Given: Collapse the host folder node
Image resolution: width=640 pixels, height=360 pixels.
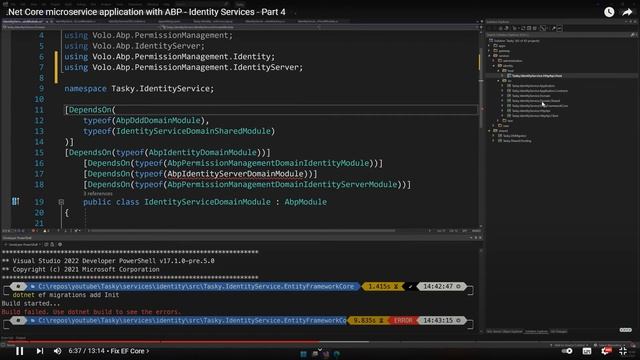Looking at the screenshot, I should click(x=498, y=71).
